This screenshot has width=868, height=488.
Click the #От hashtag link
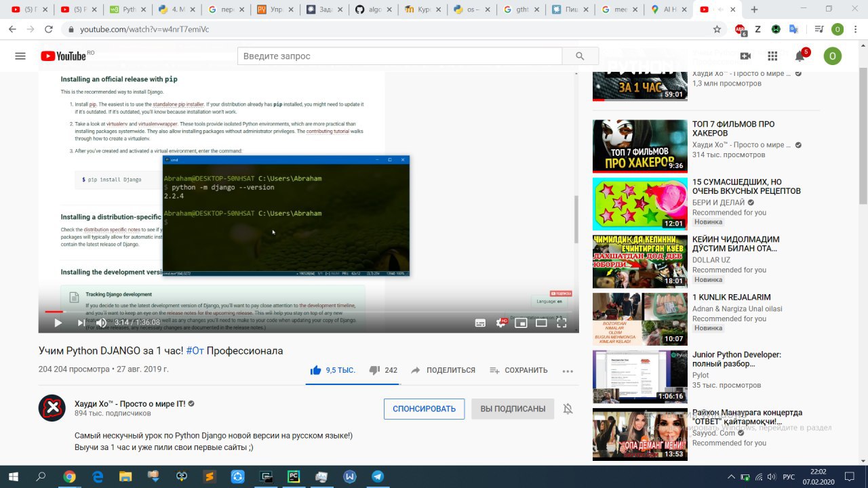[195, 350]
